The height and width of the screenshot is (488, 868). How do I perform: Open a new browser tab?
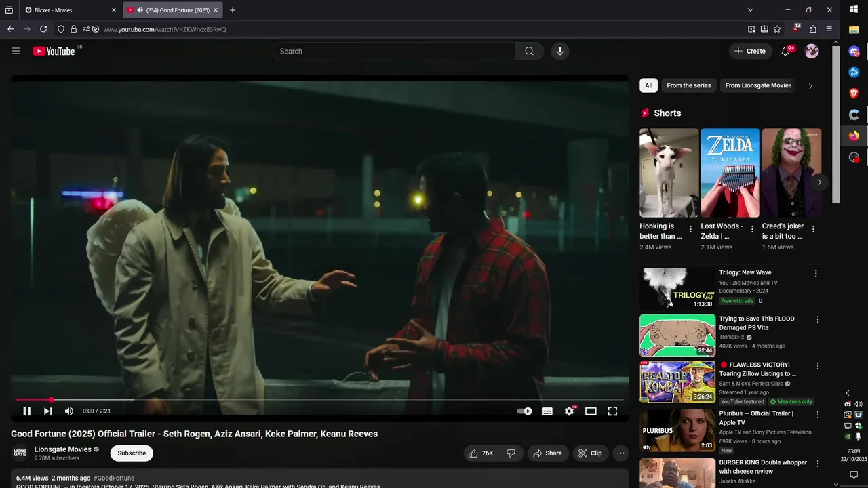pos(233,10)
